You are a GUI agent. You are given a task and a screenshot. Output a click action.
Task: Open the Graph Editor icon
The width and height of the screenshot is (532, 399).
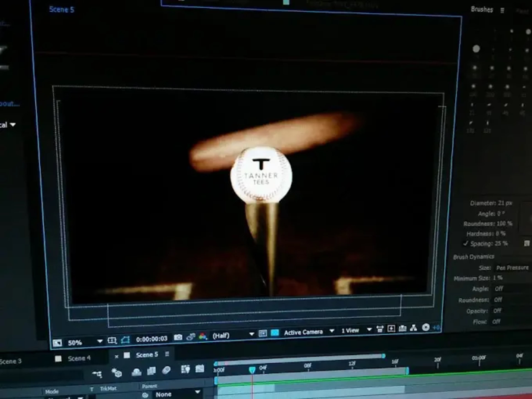pyautogui.click(x=200, y=369)
